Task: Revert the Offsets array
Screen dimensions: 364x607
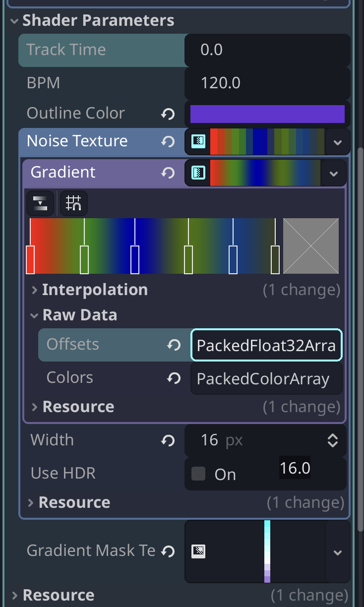Action: click(174, 345)
